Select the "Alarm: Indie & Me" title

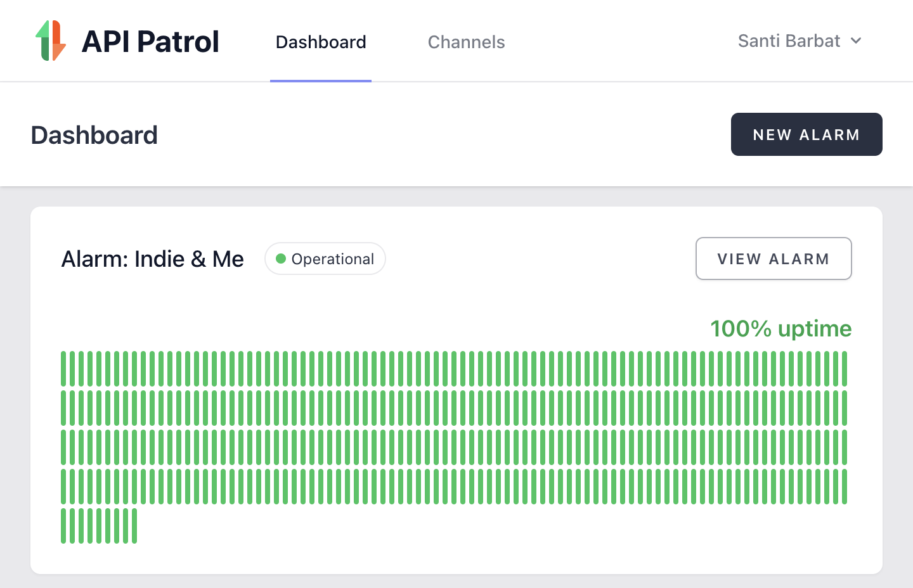click(x=152, y=259)
